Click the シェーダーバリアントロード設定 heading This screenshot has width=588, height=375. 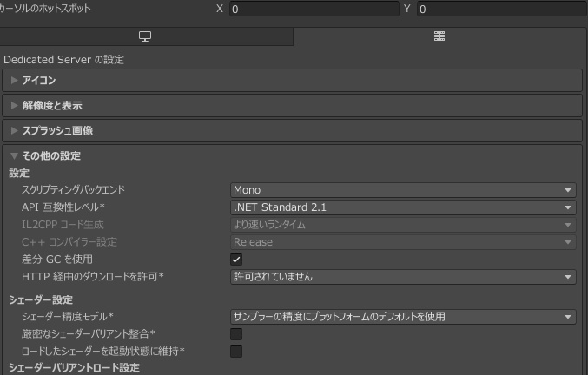click(74, 368)
